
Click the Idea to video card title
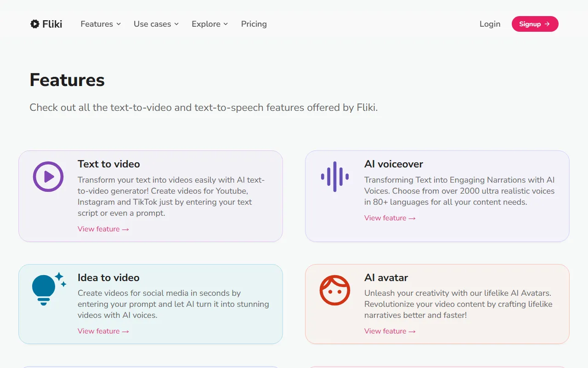tap(108, 278)
